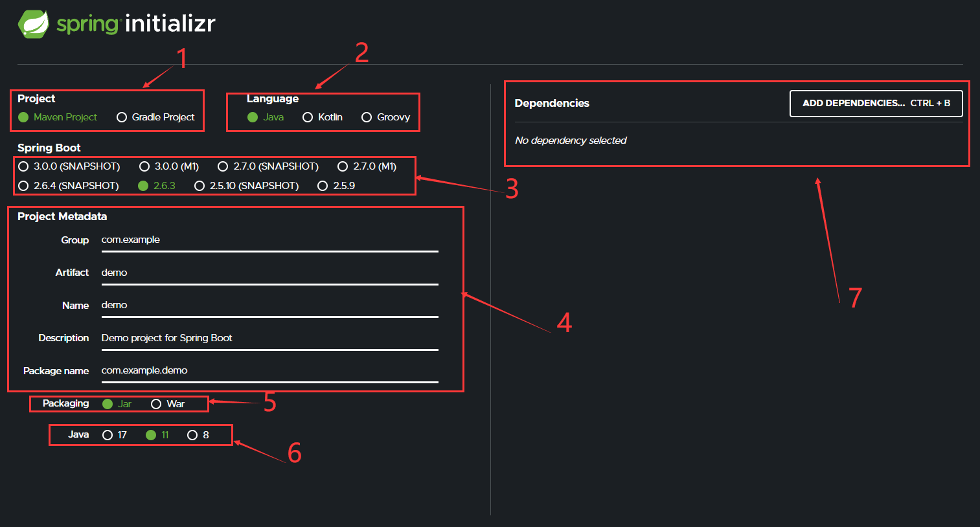The image size is (980, 527).
Task: Select the Gradle Project option
Action: click(x=155, y=117)
